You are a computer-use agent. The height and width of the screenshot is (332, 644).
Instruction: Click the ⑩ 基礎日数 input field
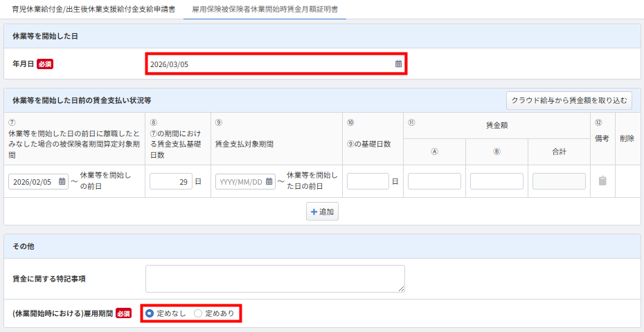pos(368,182)
